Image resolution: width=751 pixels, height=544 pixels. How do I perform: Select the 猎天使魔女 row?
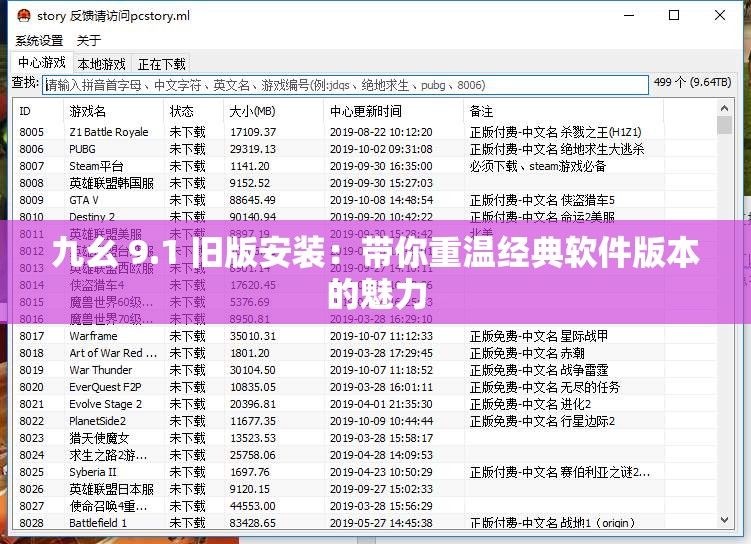tap(364, 438)
